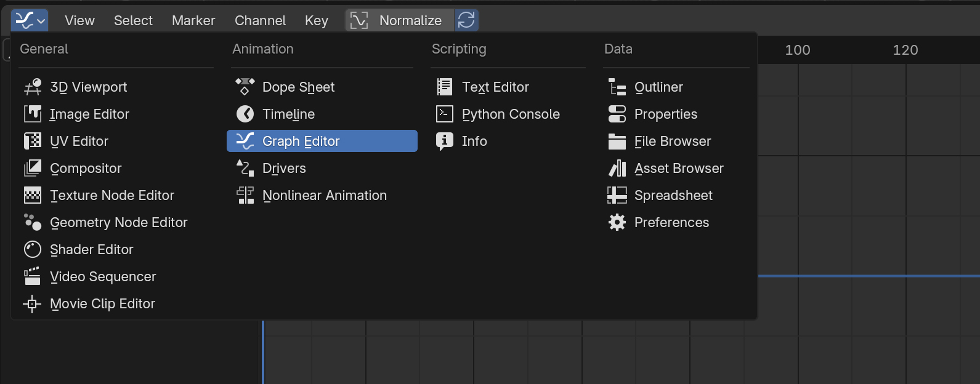This screenshot has height=384, width=980.
Task: Open the Key menu
Action: tap(317, 20)
